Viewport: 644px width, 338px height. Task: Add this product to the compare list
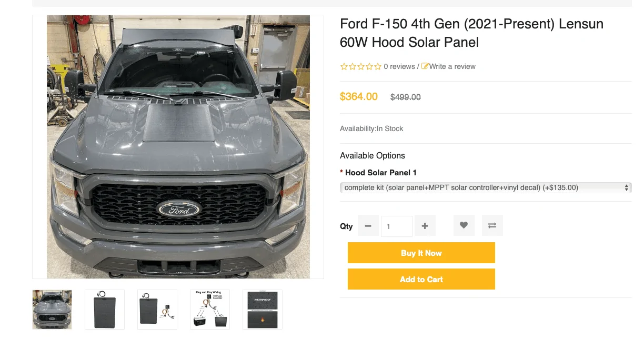click(492, 225)
